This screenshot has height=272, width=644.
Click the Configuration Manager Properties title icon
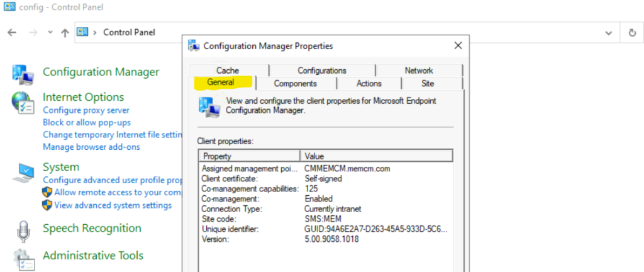click(194, 45)
